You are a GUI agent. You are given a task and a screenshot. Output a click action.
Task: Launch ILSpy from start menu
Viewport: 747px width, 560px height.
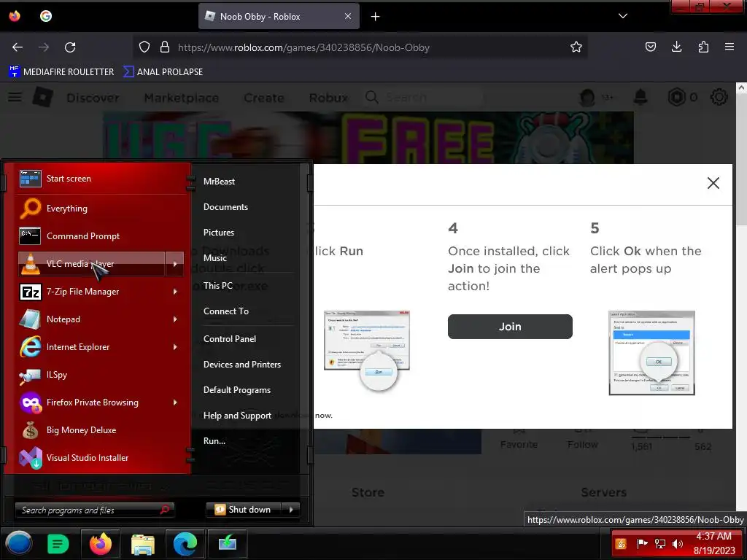[x=101, y=374]
